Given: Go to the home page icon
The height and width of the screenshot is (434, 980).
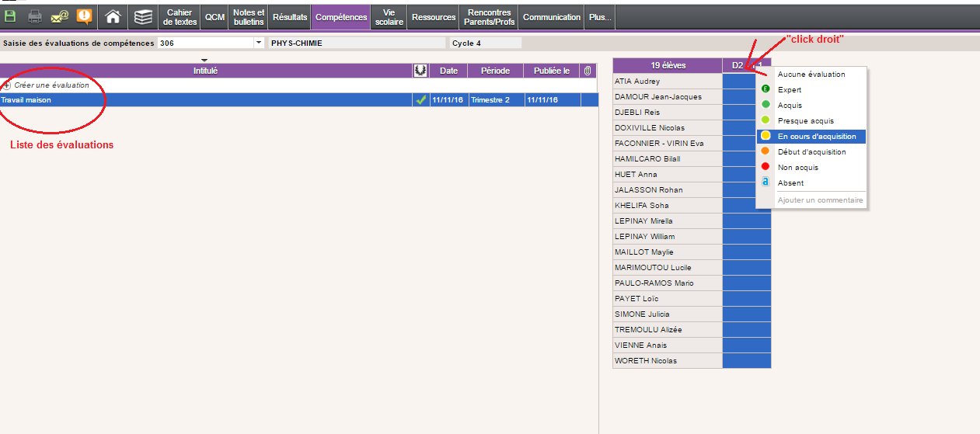Looking at the screenshot, I should point(113,16).
